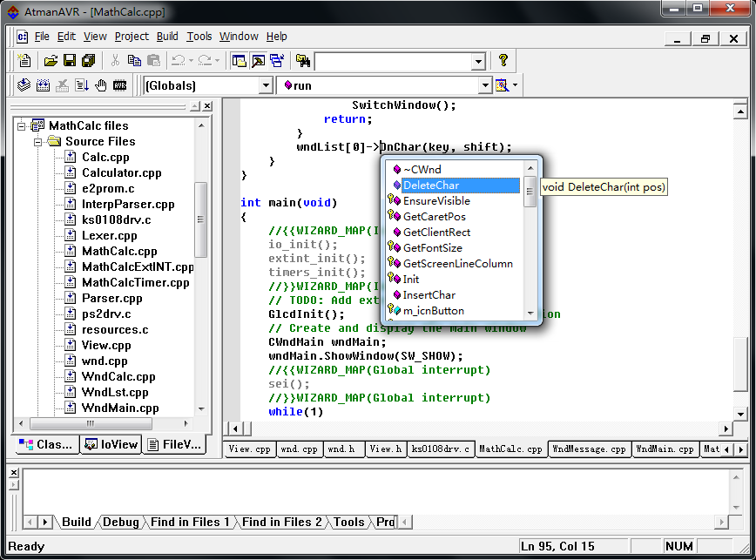
Task: Click the autocomplete list scroll down arrow
Action: [x=530, y=314]
